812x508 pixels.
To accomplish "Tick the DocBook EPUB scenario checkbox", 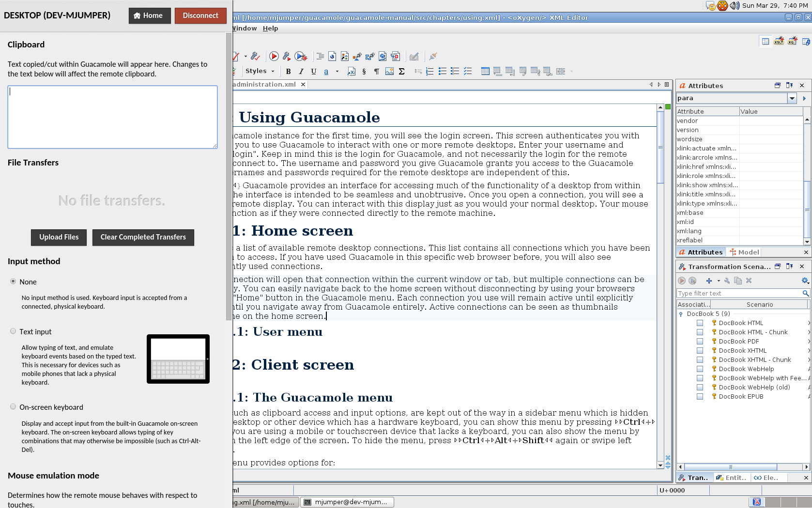I will (x=700, y=397).
